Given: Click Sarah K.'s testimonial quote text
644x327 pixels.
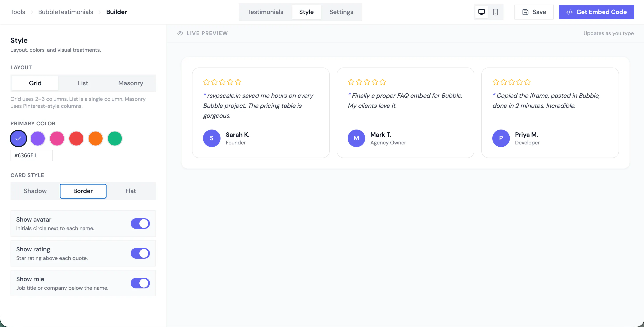Looking at the screenshot, I should click(258, 105).
